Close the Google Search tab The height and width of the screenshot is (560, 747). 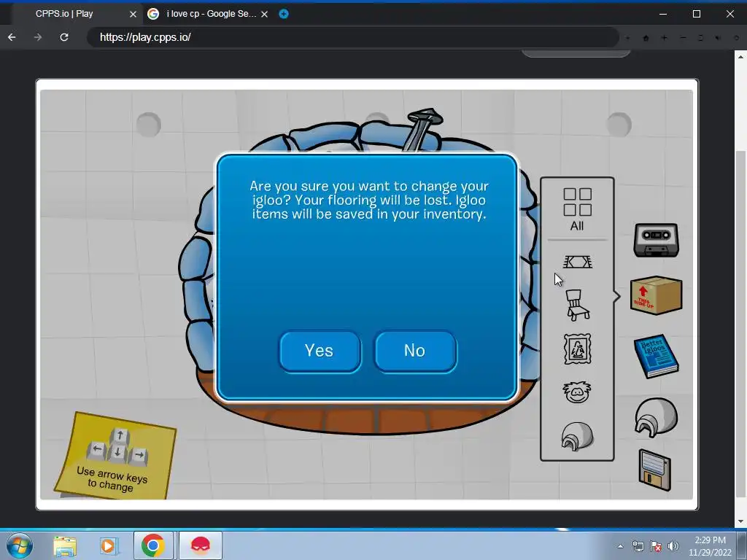pyautogui.click(x=264, y=15)
